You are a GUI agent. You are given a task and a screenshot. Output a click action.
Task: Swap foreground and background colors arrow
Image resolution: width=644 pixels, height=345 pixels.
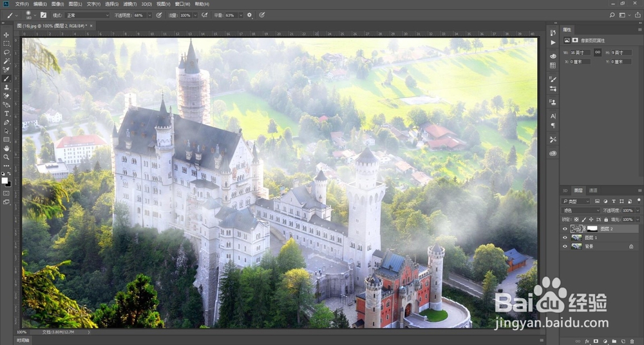pyautogui.click(x=9, y=174)
